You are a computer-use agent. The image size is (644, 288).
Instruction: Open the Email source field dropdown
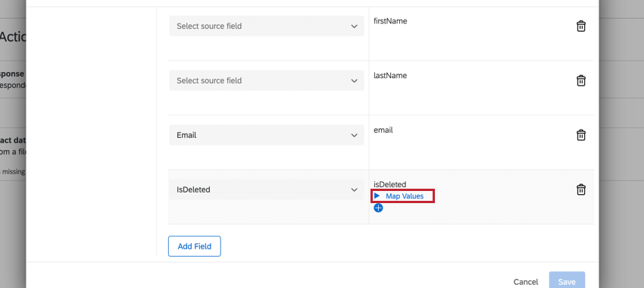point(267,135)
